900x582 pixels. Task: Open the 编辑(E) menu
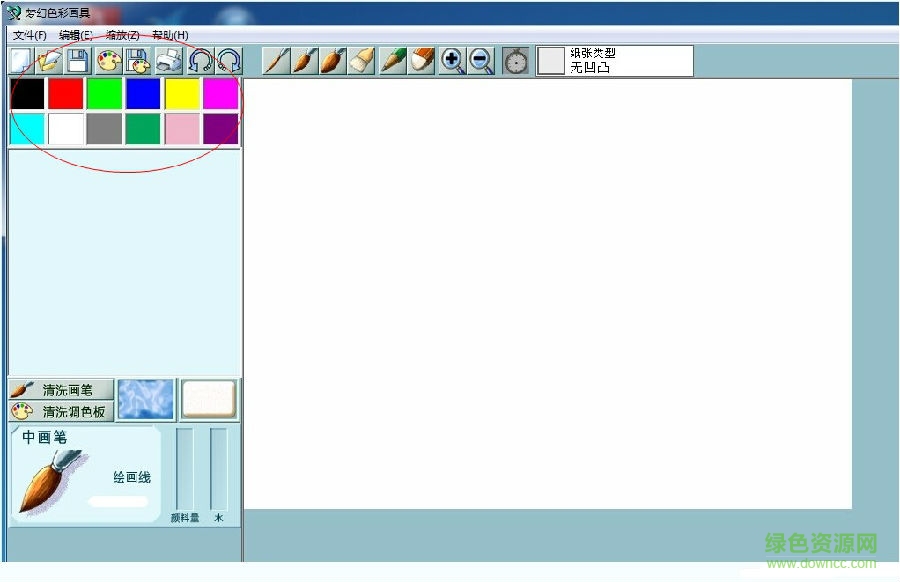76,35
